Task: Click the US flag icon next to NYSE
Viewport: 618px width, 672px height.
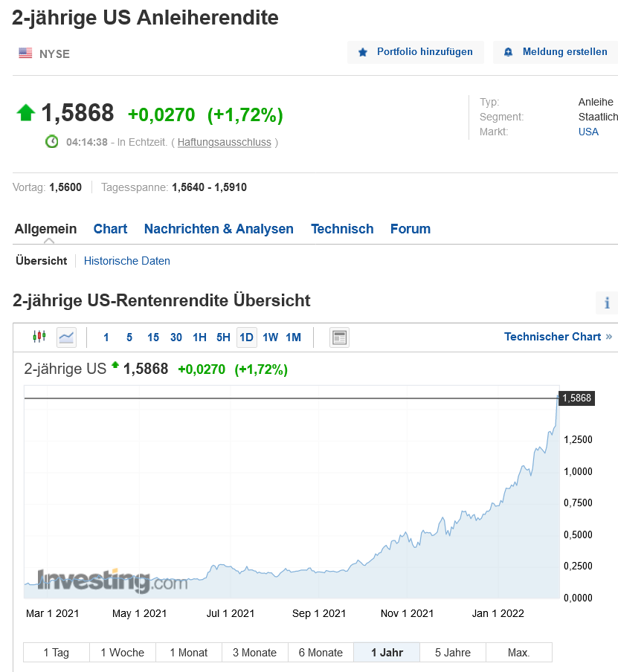Action: [x=25, y=53]
